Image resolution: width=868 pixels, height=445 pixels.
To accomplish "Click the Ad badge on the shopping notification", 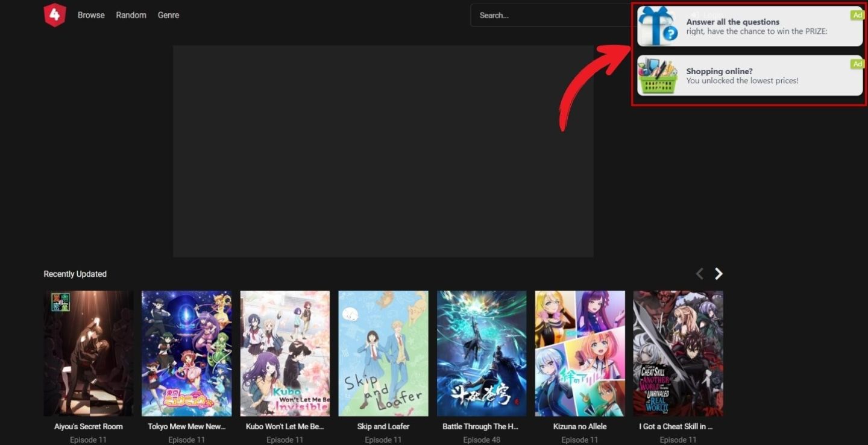I will (857, 64).
